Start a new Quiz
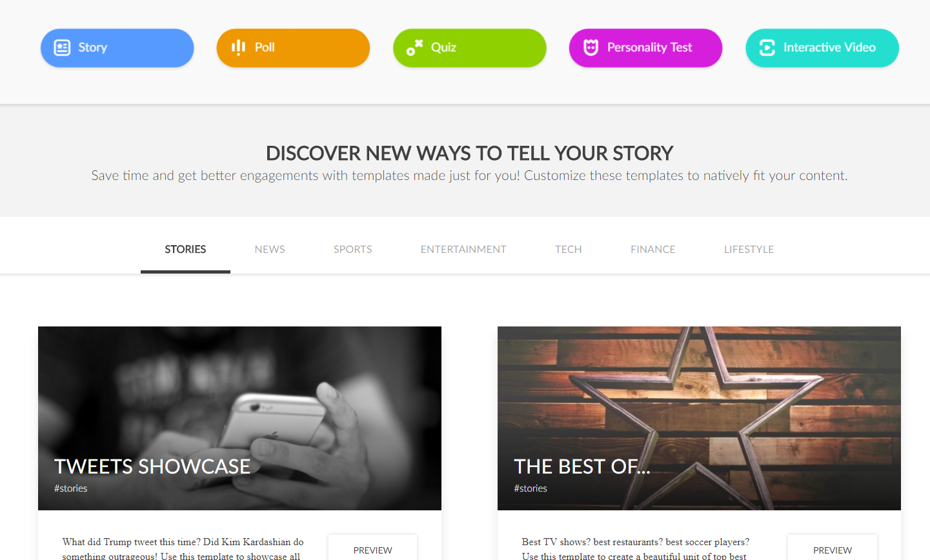The width and height of the screenshot is (930, 560). [x=469, y=48]
